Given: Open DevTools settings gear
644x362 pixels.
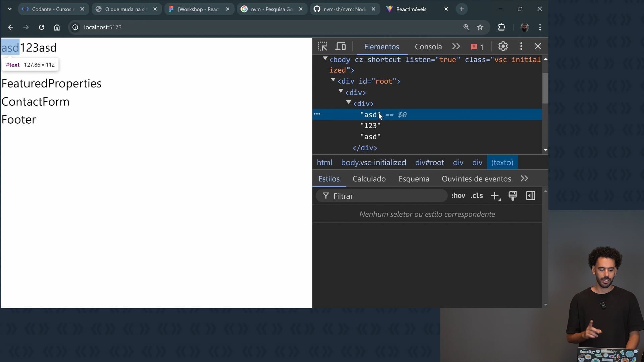Looking at the screenshot, I should click(503, 46).
